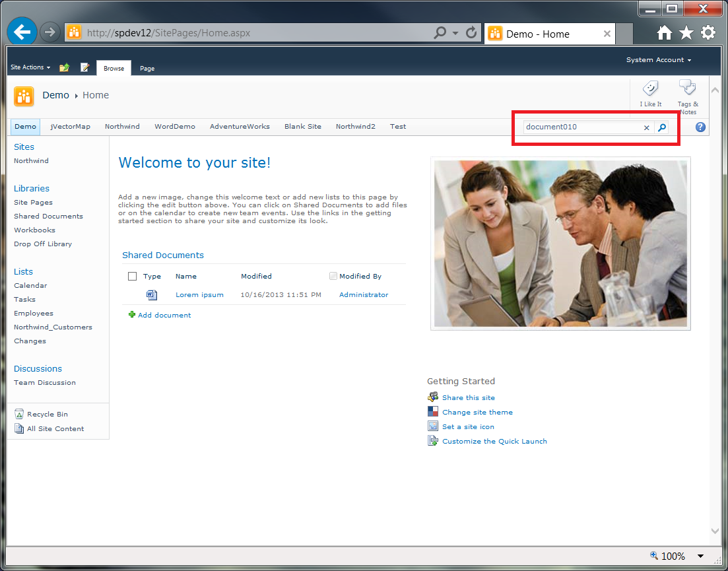Click the I Like It tag icon
Screen dimensions: 728x571
(651, 88)
